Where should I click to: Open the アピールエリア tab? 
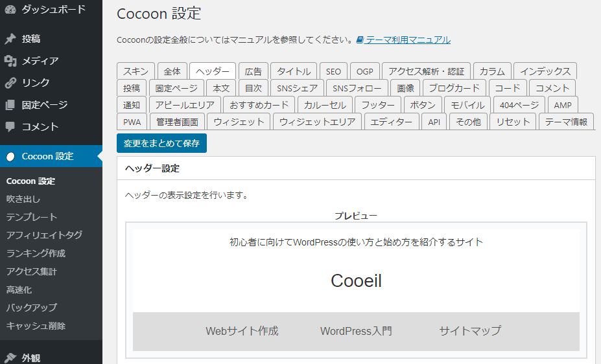(185, 105)
